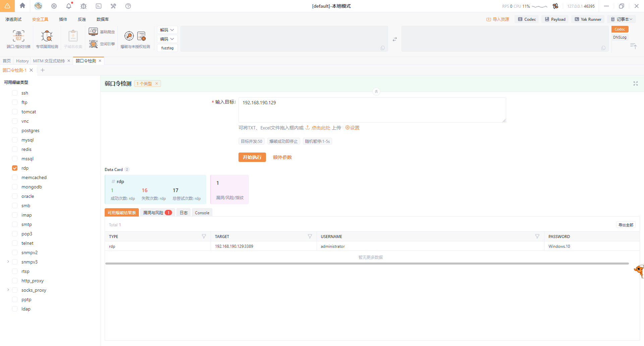This screenshot has height=346, width=644.
Task: Open the Console tab
Action: tap(202, 213)
